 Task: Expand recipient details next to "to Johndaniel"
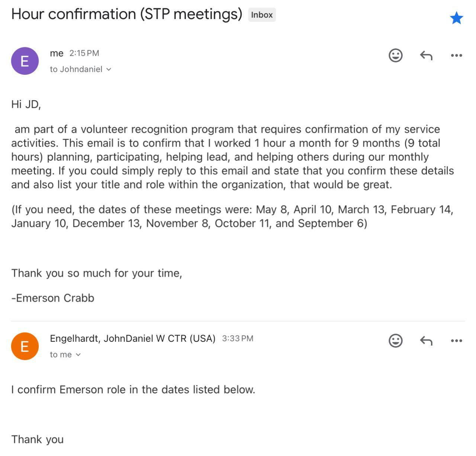[109, 70]
